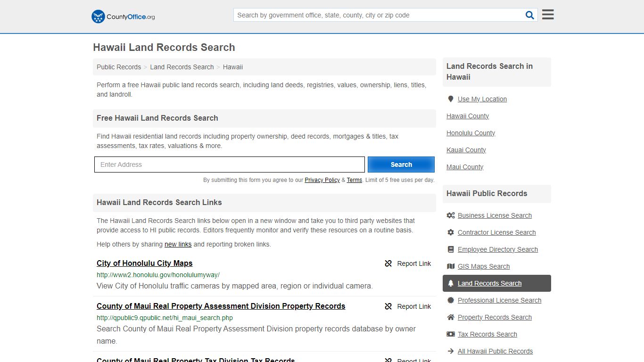Open the qpublic9 Maui search URL
This screenshot has height=362, width=644.
165,318
